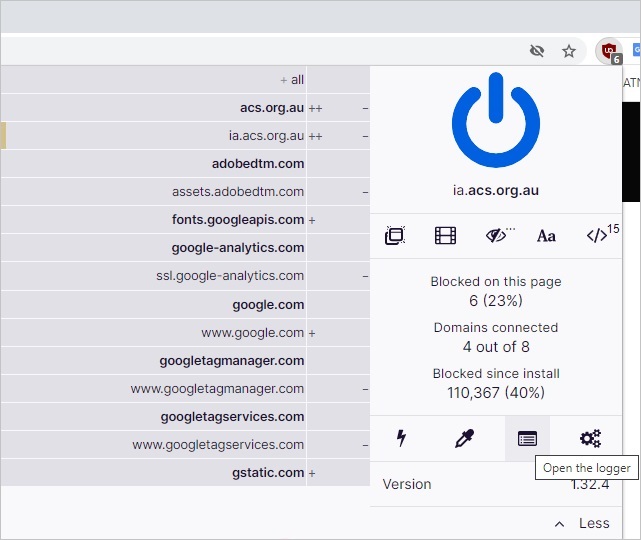Viewport: 641px width, 540px height.
Task: Bookmark this page with star icon
Action: point(569,51)
